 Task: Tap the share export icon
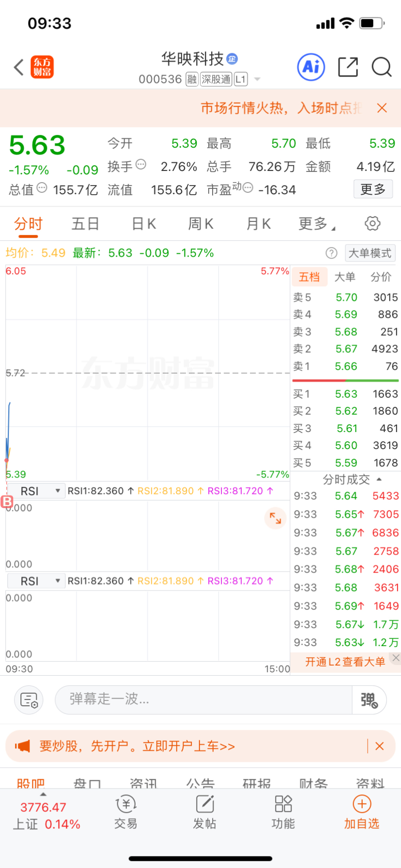click(348, 67)
